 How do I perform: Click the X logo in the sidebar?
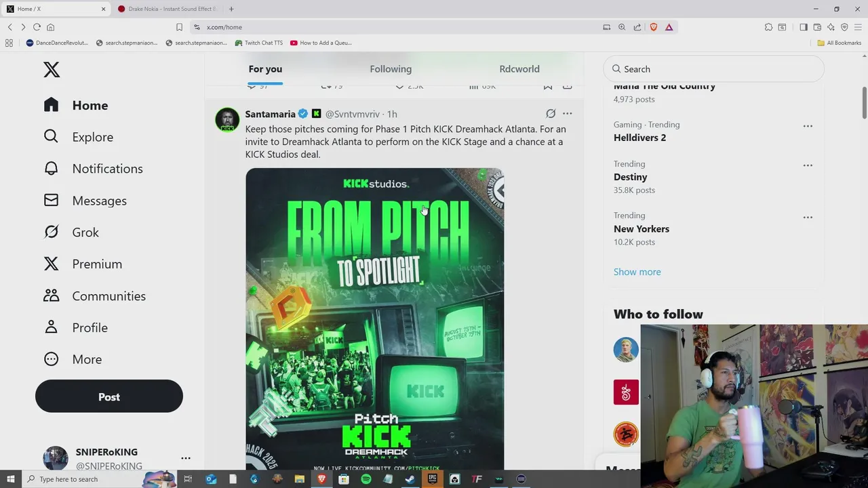coord(52,70)
